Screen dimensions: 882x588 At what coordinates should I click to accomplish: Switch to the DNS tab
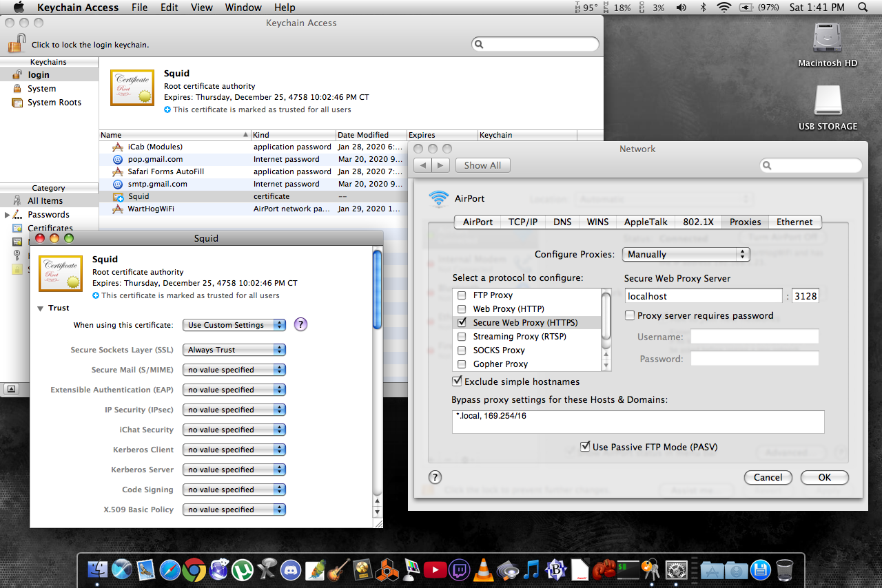point(562,222)
